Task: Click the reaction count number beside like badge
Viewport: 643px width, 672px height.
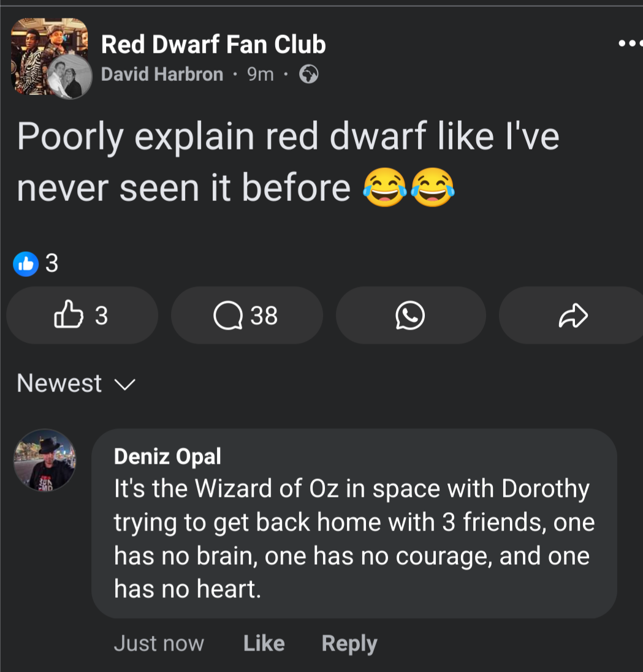Action: coord(52,263)
